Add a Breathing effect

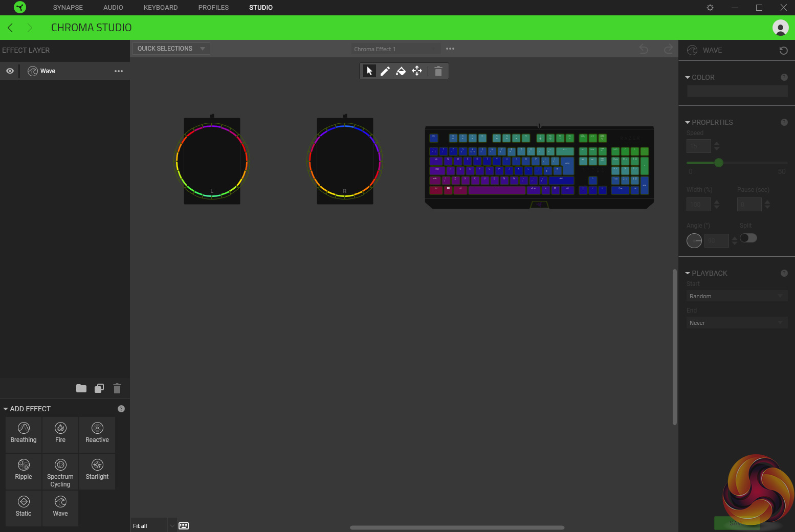coord(24,435)
